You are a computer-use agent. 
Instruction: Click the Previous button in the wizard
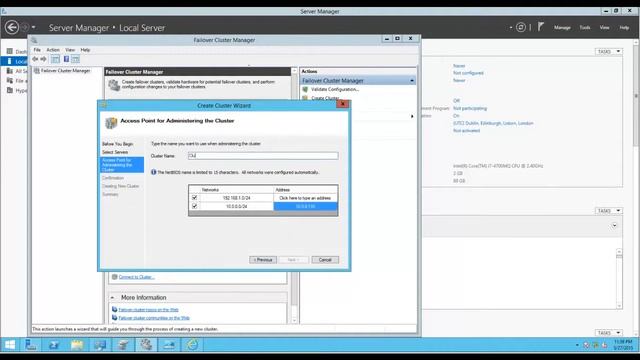coord(263,260)
